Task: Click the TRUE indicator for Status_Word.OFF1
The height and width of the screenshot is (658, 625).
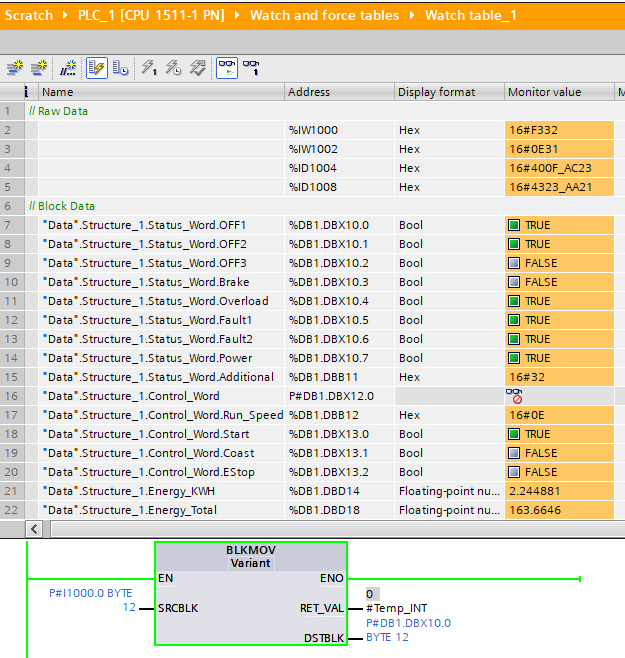Action: (x=514, y=225)
